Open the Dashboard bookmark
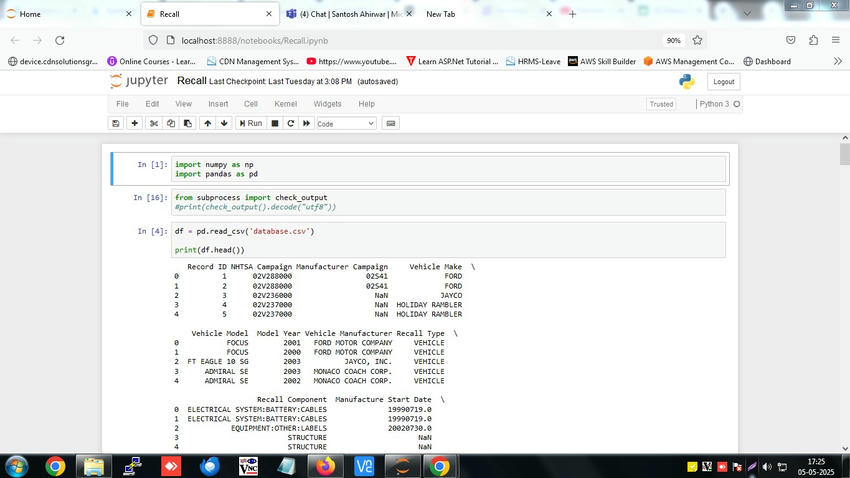The image size is (850, 478). pos(767,62)
